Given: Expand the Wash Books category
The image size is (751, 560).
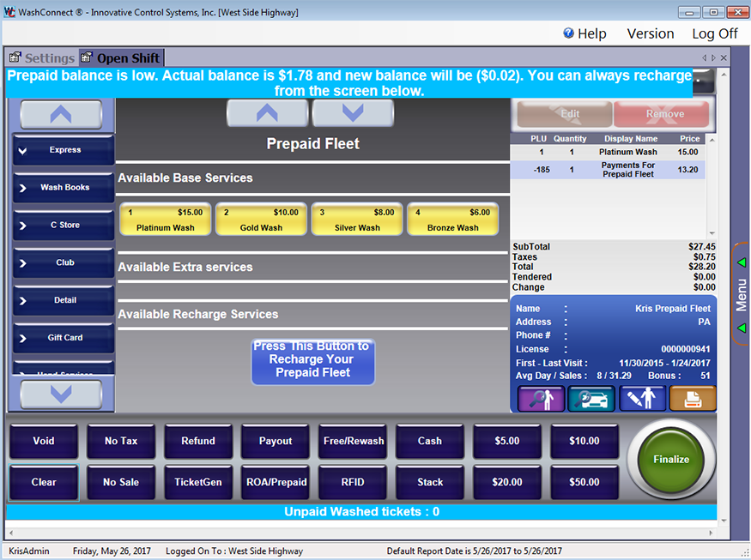Looking at the screenshot, I should [x=64, y=188].
